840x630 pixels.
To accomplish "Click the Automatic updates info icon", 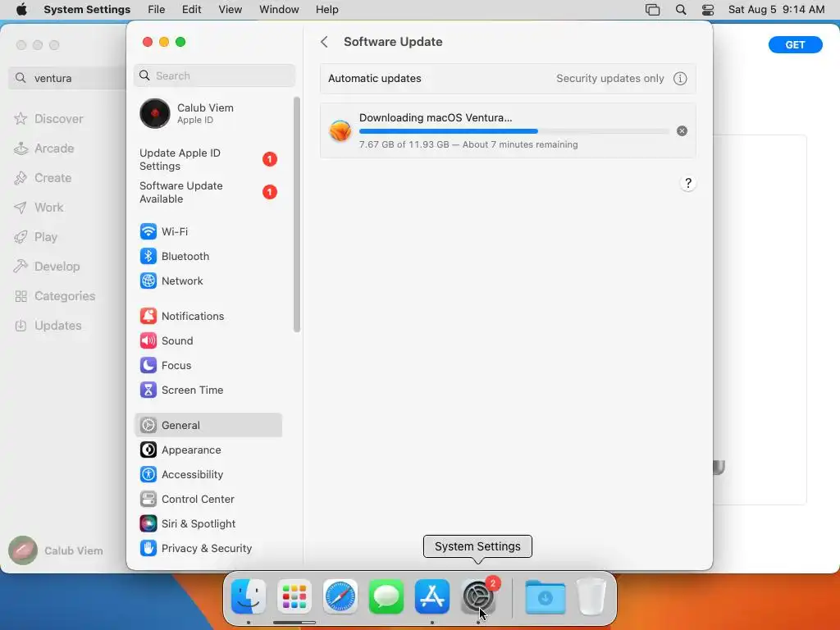I will 680,79.
